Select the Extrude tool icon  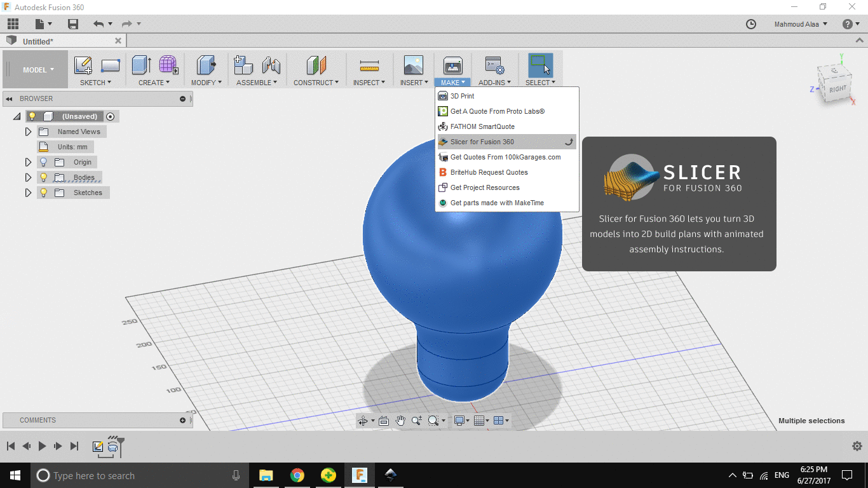pos(141,65)
